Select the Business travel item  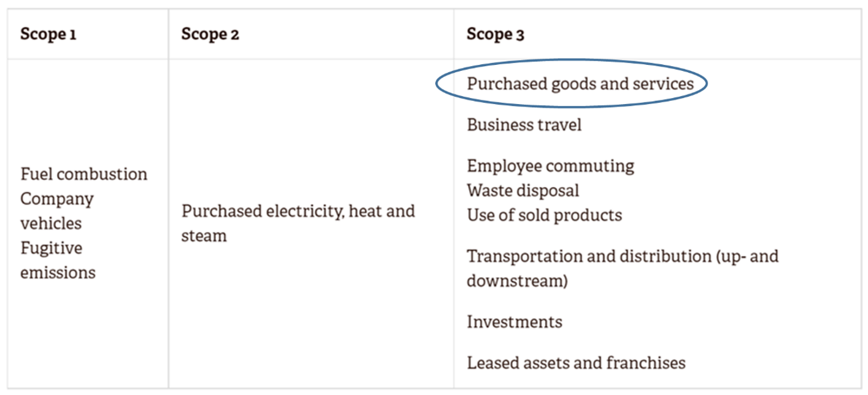coord(524,125)
